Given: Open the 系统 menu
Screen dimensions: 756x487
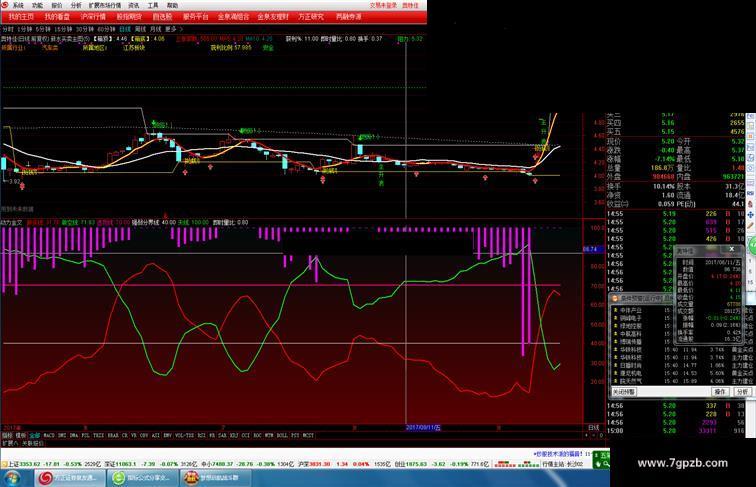Looking at the screenshot, I should pos(18,5).
